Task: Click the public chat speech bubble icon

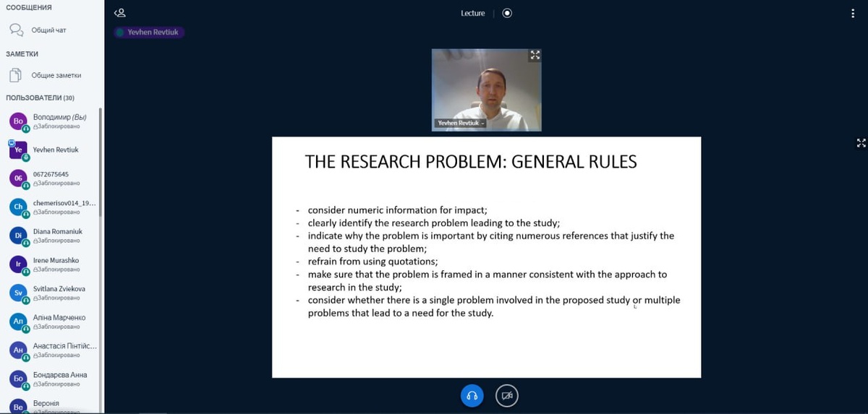Action: pyautogui.click(x=16, y=30)
